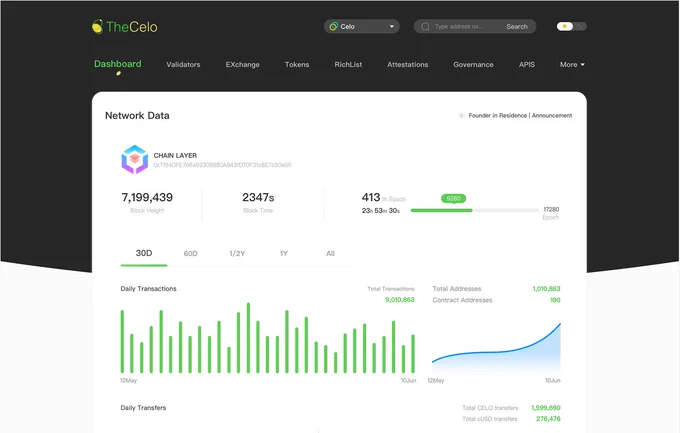Open the Governance page
680x433 pixels.
pos(473,64)
